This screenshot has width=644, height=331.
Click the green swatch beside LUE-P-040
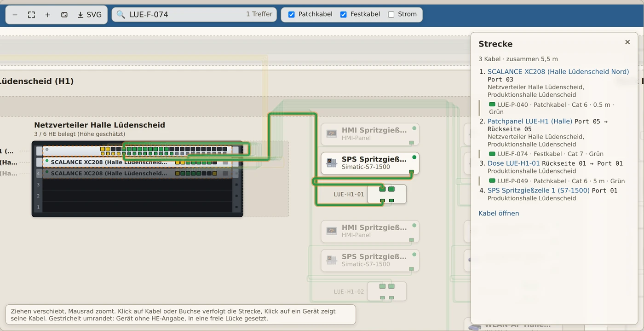(x=492, y=105)
